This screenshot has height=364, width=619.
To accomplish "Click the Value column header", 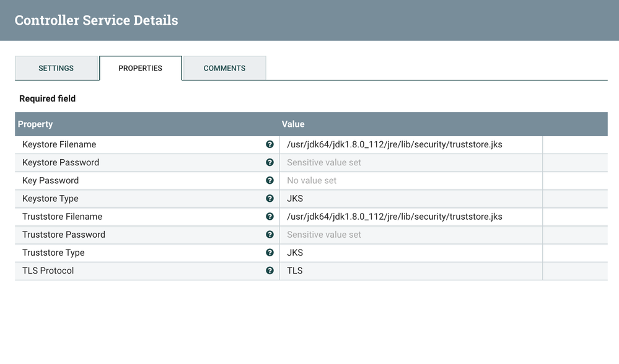I will pos(293,124).
